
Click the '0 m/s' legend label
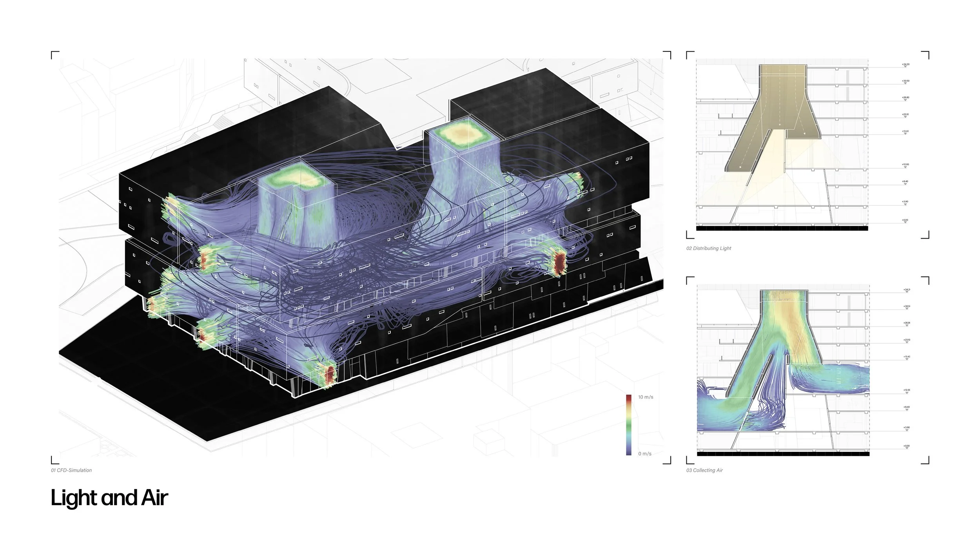[644, 454]
